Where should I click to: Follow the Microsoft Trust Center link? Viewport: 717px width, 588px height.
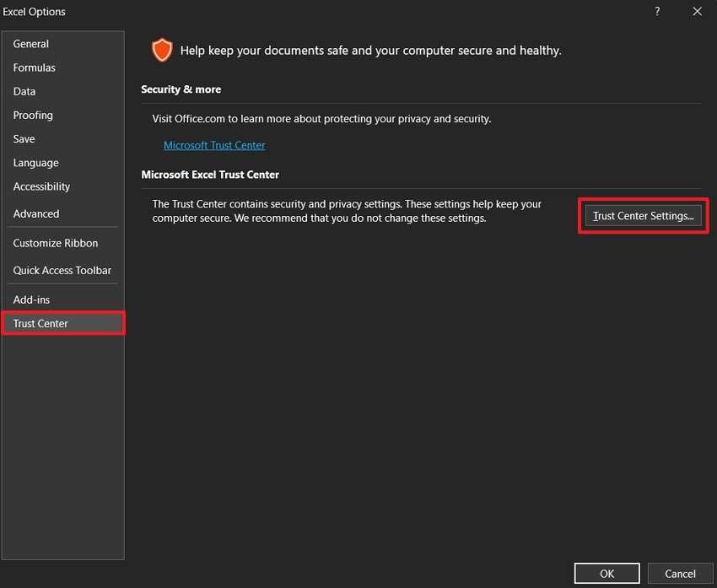coord(214,145)
